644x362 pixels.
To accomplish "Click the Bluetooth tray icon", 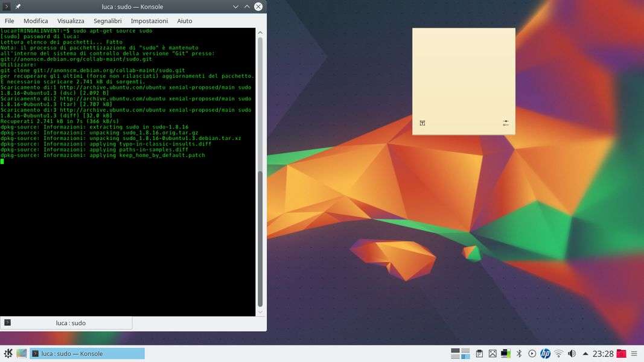I will point(518,354).
